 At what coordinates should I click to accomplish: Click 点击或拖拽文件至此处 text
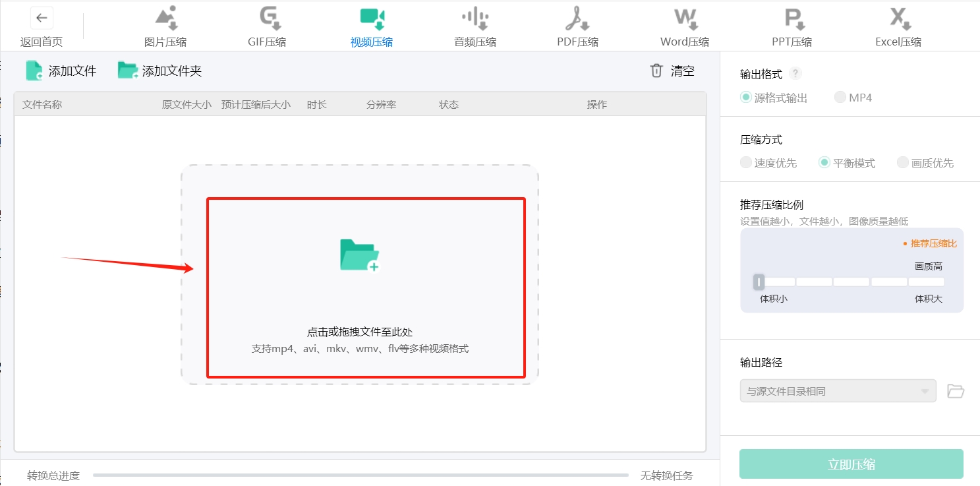360,332
